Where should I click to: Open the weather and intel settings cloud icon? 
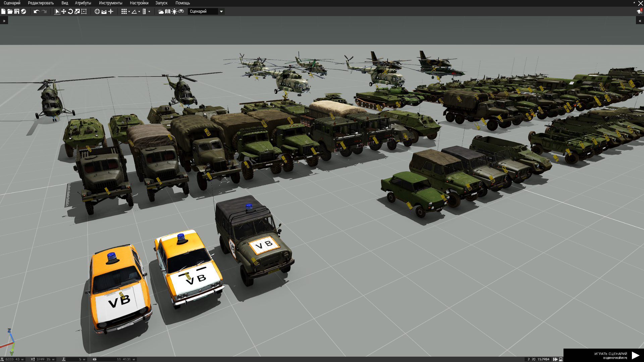pyautogui.click(x=161, y=11)
